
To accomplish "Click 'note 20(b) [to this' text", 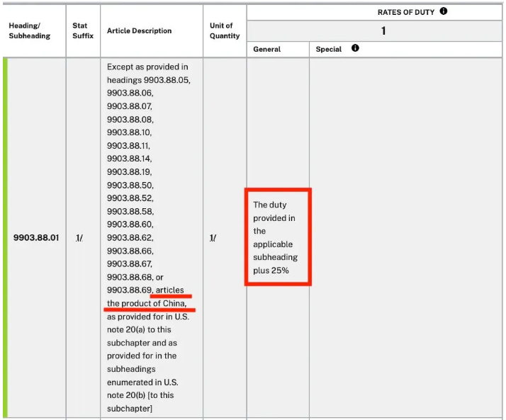I will pos(140,395).
